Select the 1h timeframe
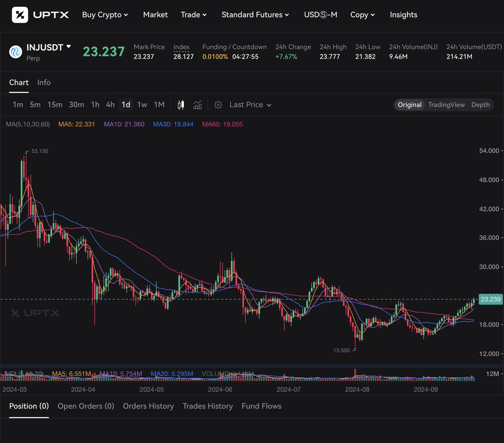504x443 pixels. [95, 105]
